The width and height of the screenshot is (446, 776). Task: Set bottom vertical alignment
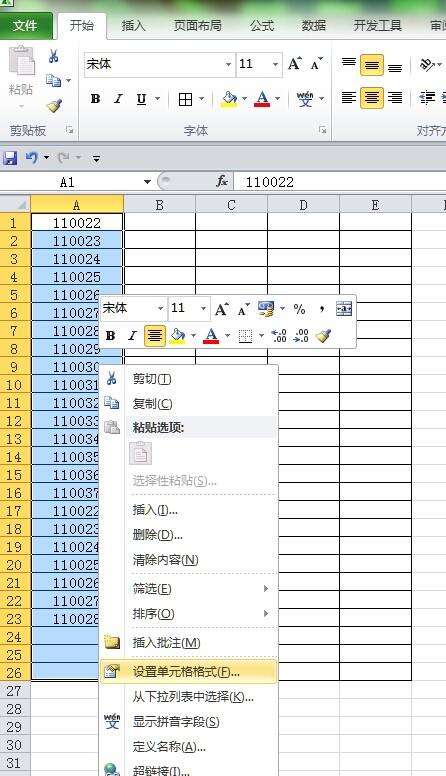395,65
